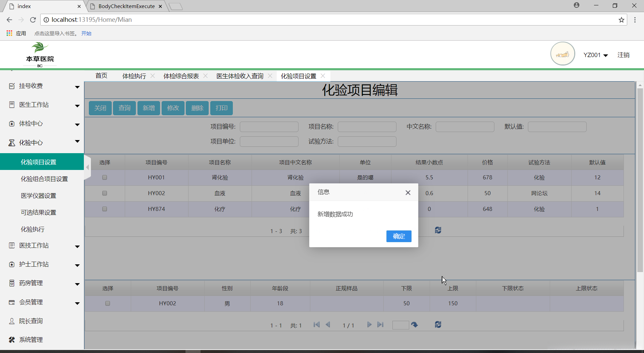Go to last page in lower pager
The image size is (644, 353).
tap(380, 324)
